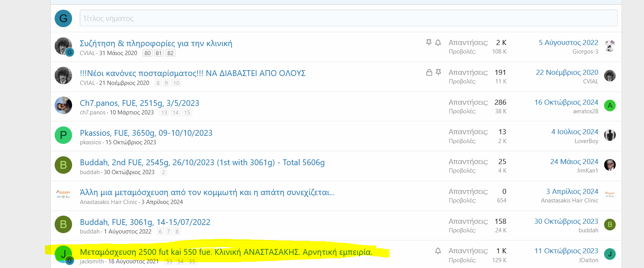Open last post dated 24 Μάιος 2024
This screenshot has height=268, width=644.
tap(574, 162)
